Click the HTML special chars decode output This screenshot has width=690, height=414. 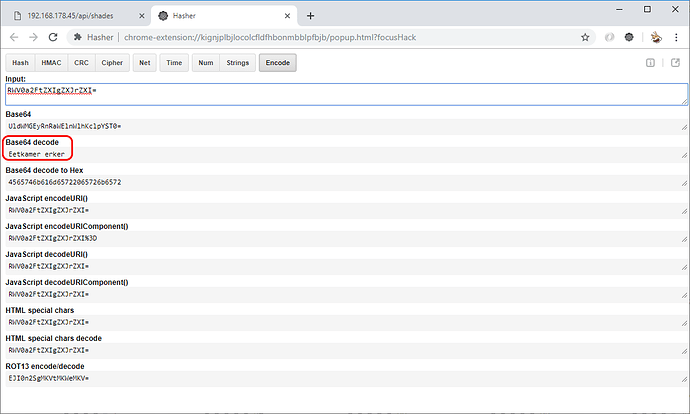tap(348, 351)
